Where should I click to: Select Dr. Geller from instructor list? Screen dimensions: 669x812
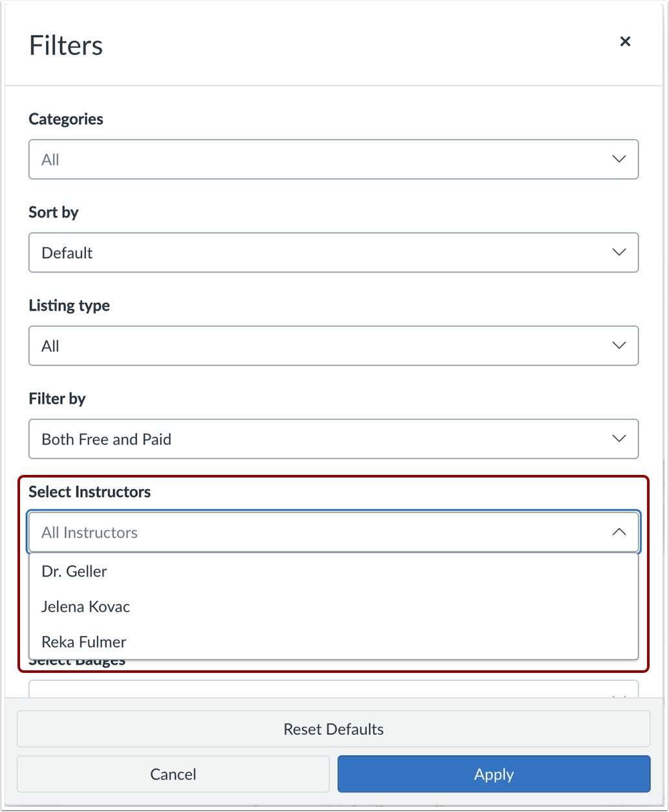coord(74,571)
